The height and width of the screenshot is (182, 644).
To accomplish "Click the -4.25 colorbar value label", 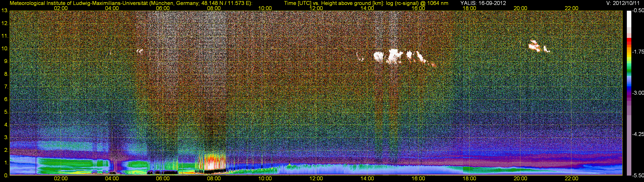I will [638, 134].
